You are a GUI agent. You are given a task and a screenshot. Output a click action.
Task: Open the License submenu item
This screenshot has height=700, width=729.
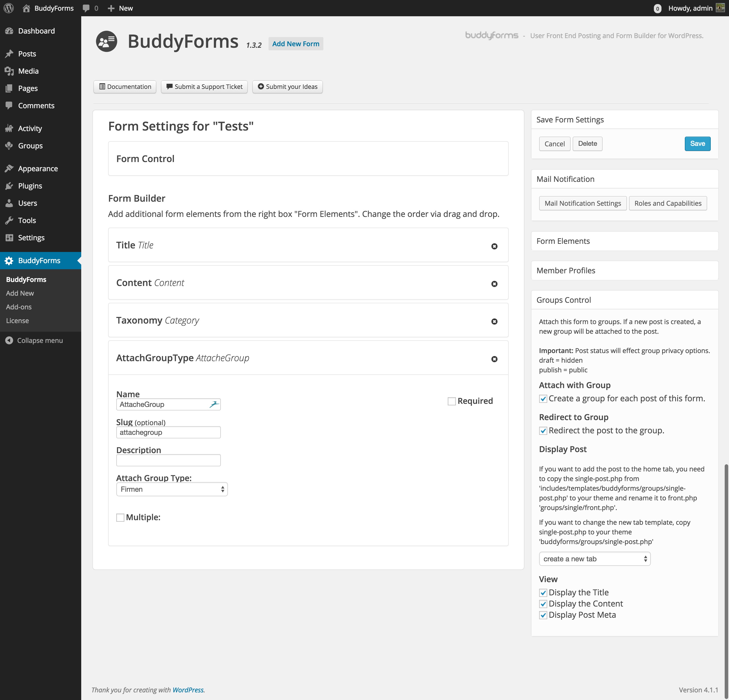pos(17,321)
